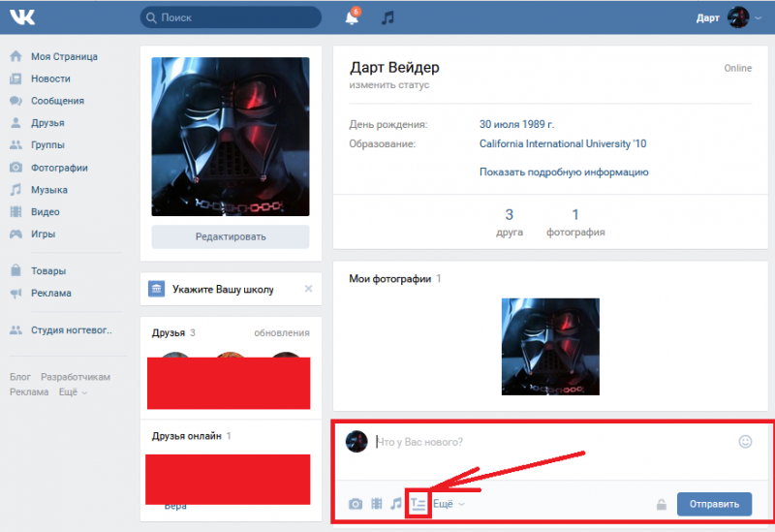This screenshot has height=532, width=775.
Task: Open Видео in sidebar
Action: (45, 211)
